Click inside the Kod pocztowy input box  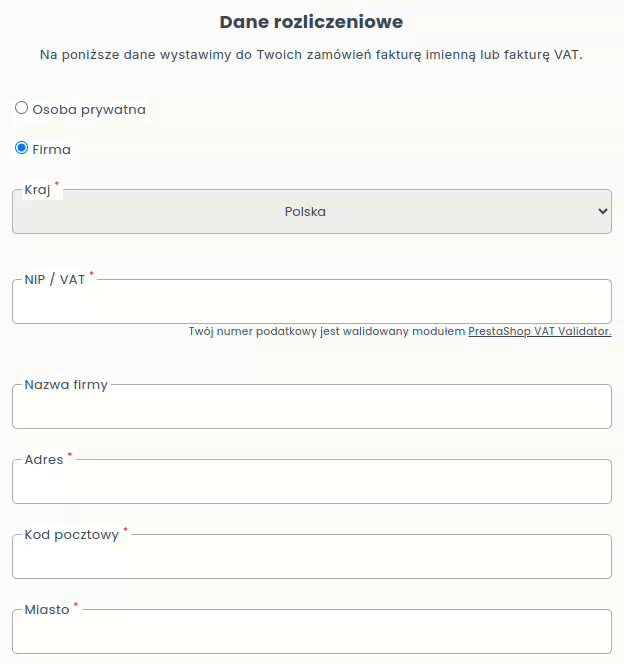(311, 558)
